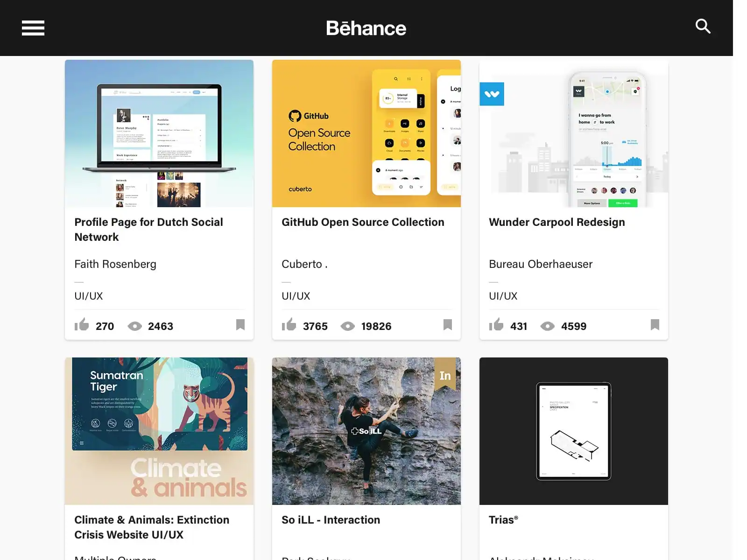
Task: Open the GitHub Open Source Collection yellow thumbnail
Action: click(x=366, y=133)
